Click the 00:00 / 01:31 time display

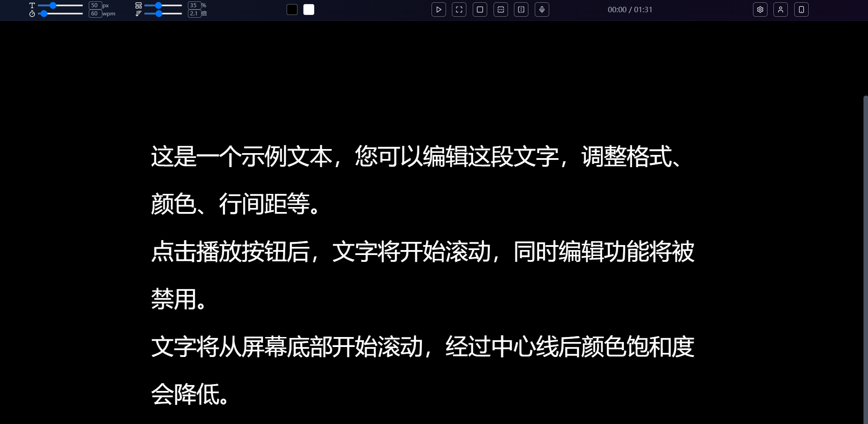[630, 10]
